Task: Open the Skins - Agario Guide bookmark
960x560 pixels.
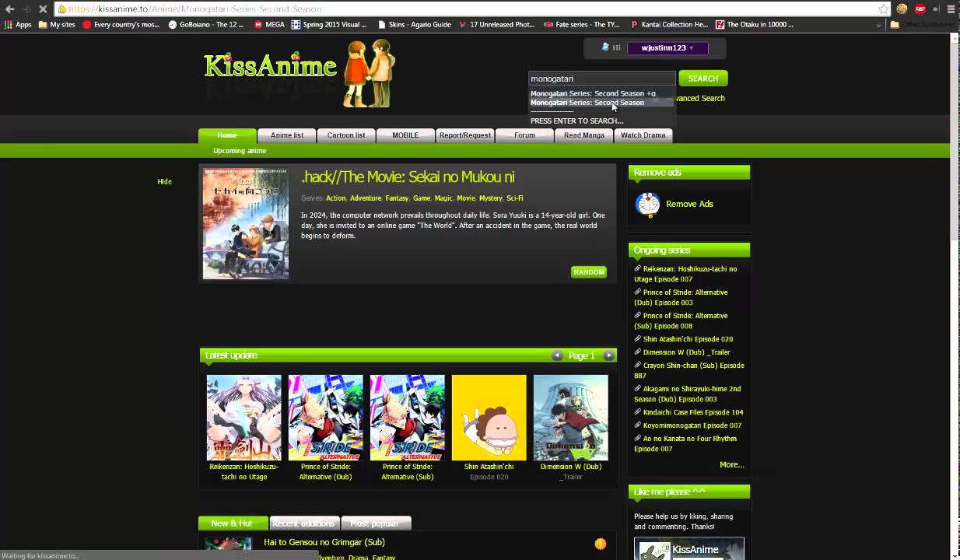Action: tap(414, 24)
